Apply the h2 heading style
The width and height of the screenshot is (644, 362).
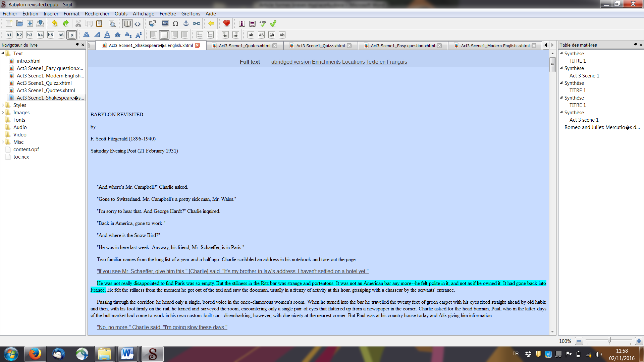[x=19, y=35]
